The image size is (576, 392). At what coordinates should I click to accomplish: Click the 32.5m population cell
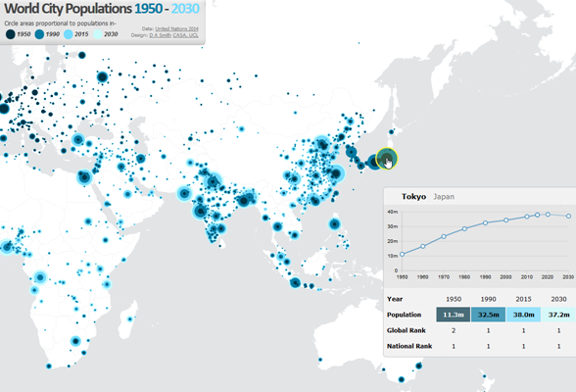point(488,315)
